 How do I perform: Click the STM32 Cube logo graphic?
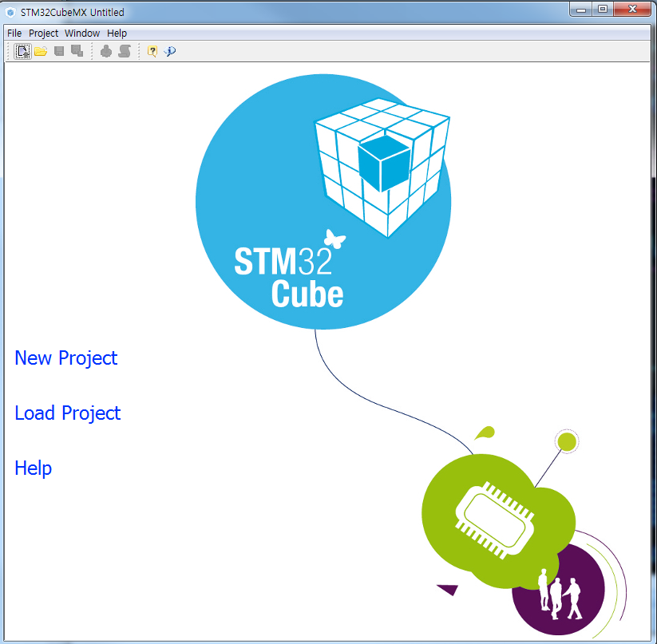click(x=323, y=201)
